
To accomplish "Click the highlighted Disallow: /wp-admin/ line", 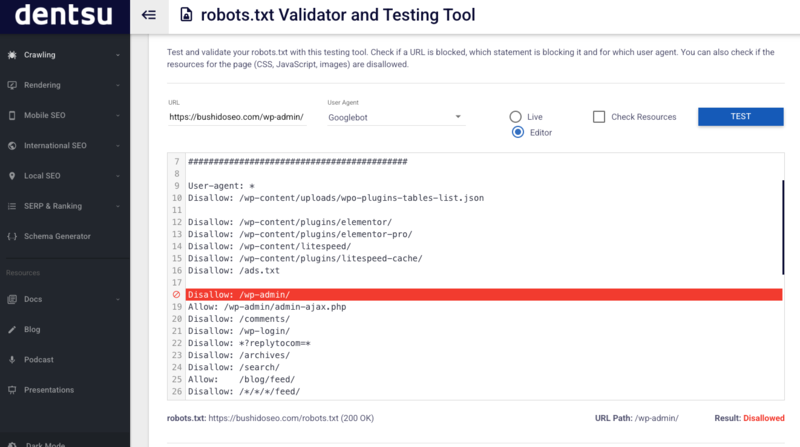I will tap(484, 294).
